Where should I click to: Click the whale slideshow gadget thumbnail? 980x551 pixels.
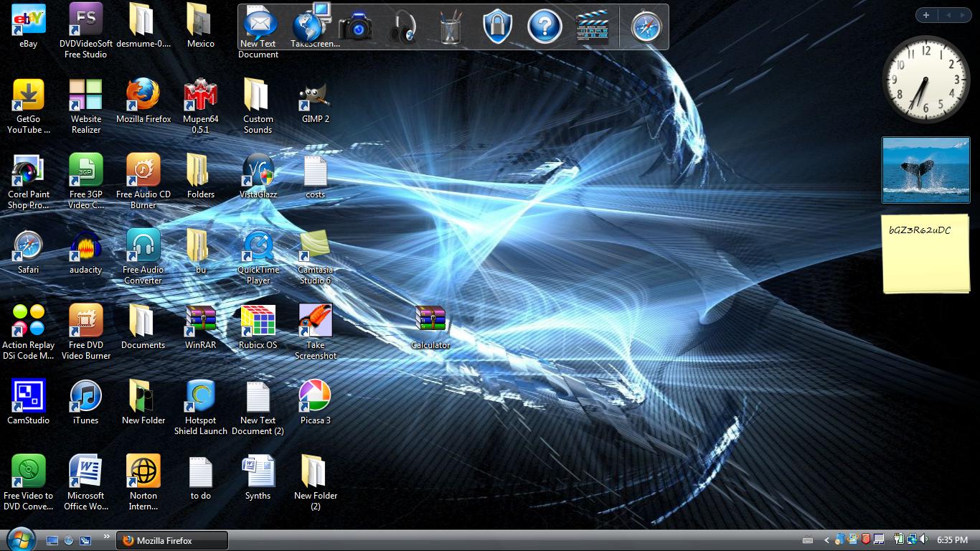pyautogui.click(x=925, y=170)
